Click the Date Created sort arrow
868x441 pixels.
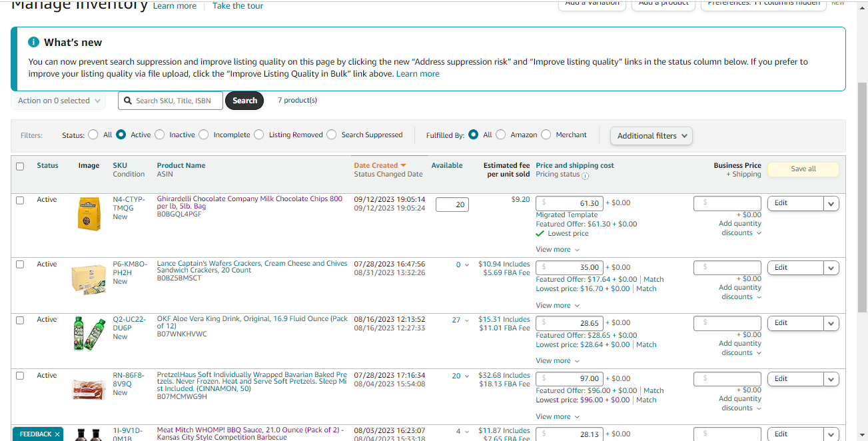[x=403, y=165]
